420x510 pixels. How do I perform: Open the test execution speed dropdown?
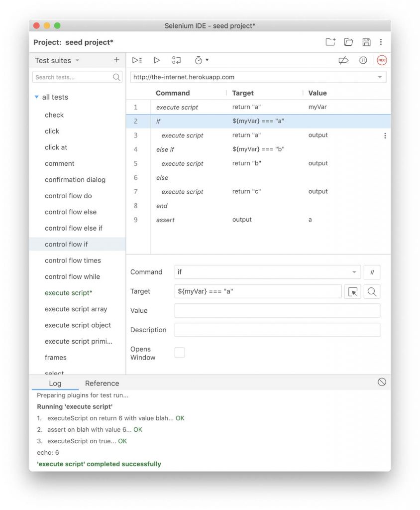pyautogui.click(x=202, y=60)
